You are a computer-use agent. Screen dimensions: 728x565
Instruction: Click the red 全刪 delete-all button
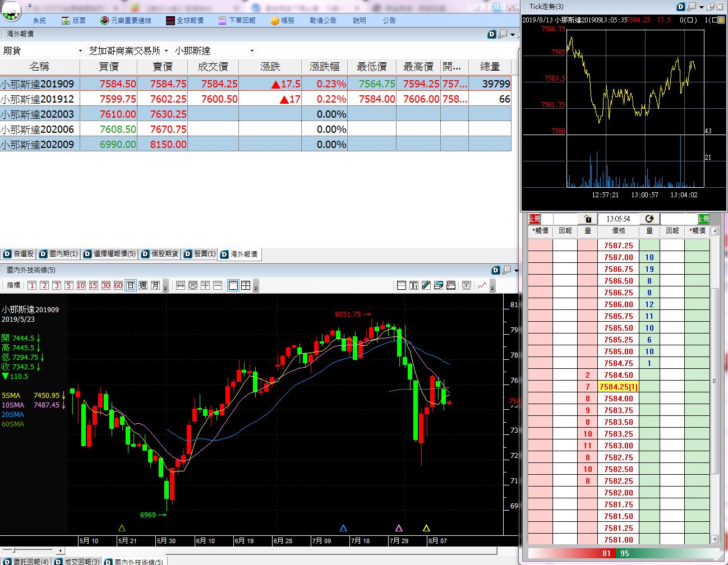pos(534,219)
